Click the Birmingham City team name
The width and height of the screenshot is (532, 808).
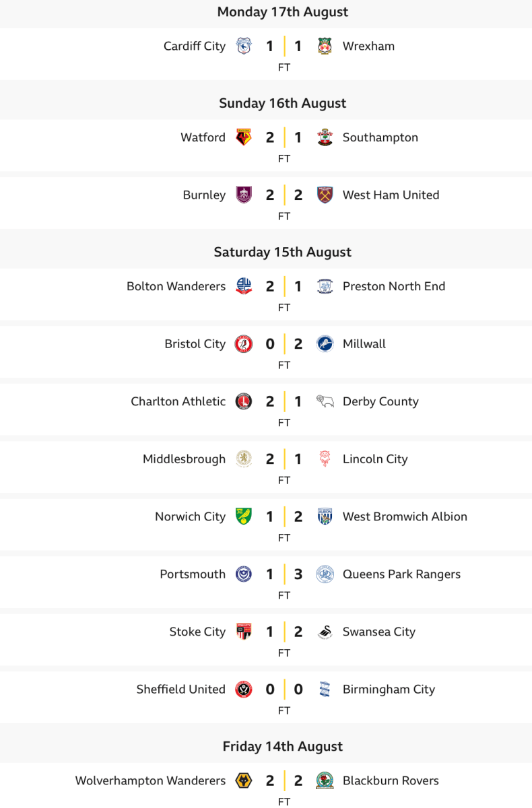389,689
